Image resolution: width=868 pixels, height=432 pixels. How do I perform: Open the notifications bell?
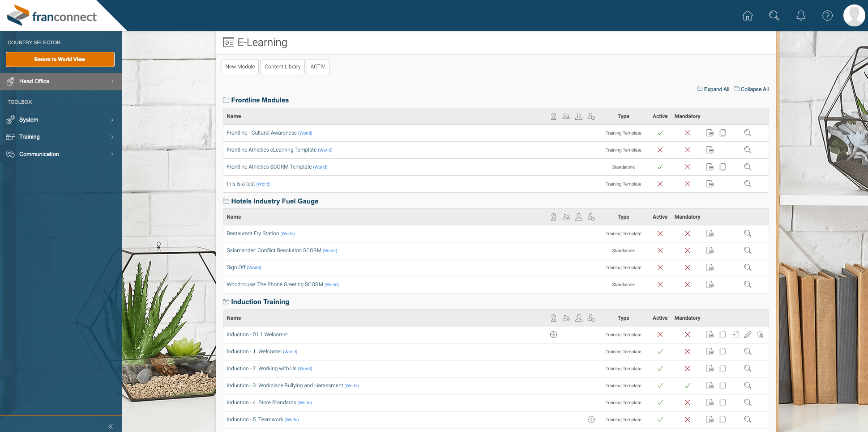tap(801, 16)
